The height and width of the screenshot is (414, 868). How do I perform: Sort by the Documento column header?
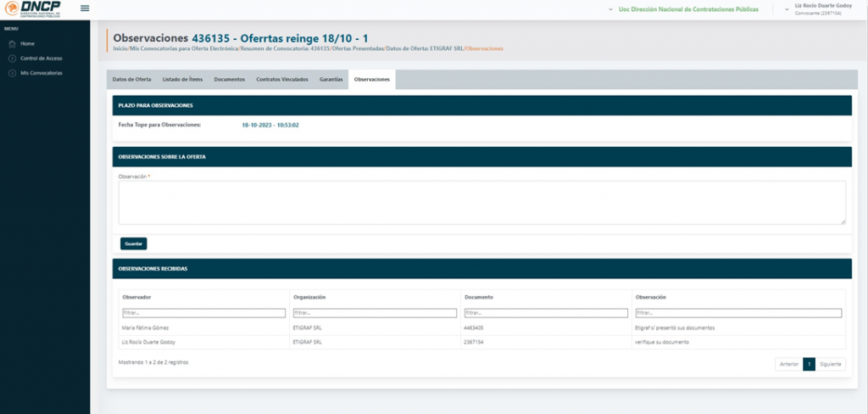[479, 297]
